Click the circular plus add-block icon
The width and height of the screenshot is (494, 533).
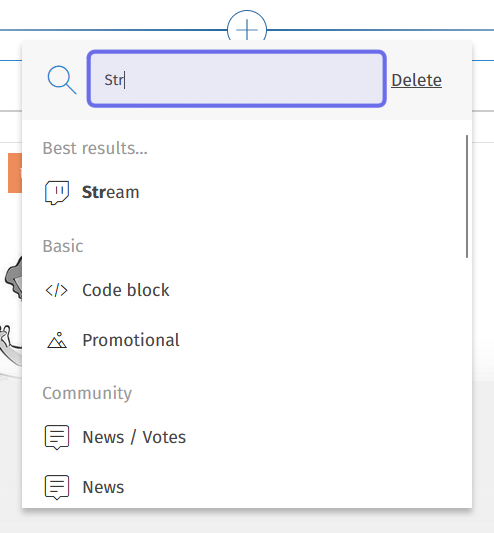(247, 28)
